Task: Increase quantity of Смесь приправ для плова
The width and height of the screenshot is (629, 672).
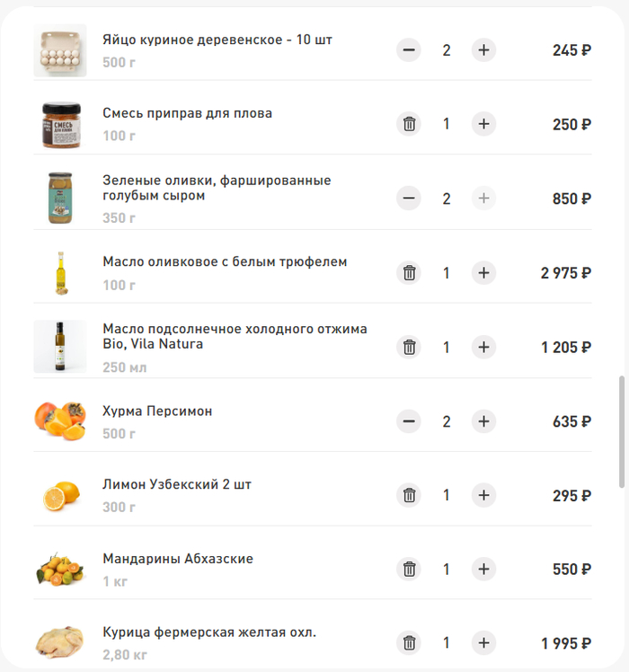Action: click(483, 124)
